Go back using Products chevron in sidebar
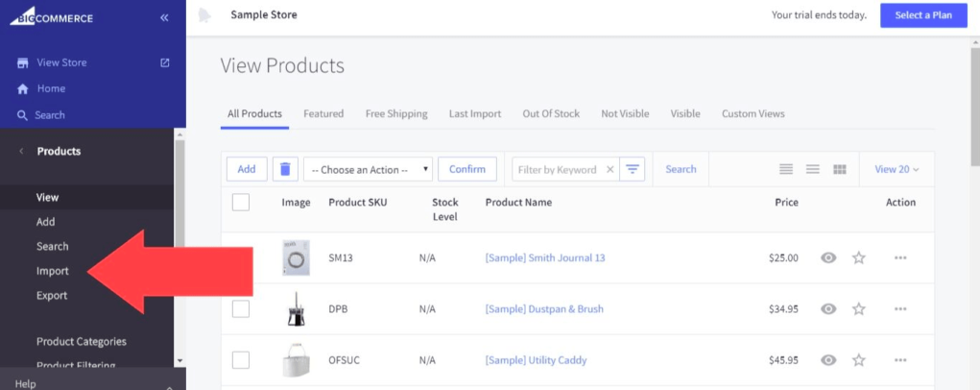The width and height of the screenshot is (980, 390). point(21,151)
